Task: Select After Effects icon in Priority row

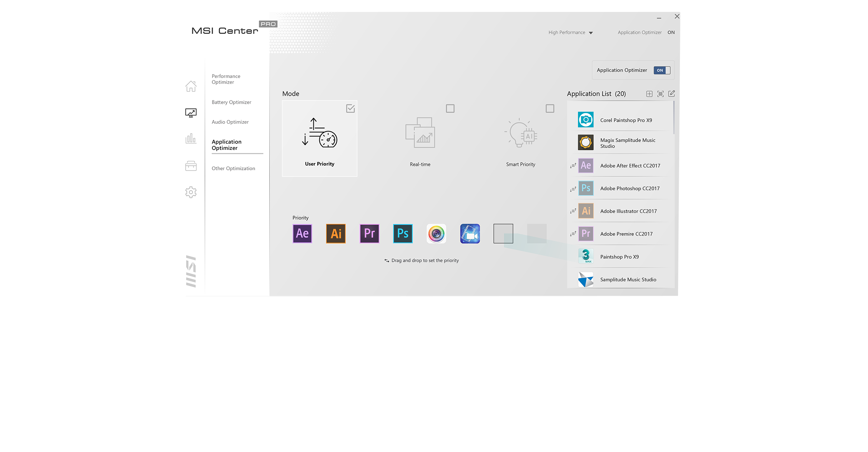Action: coord(302,234)
